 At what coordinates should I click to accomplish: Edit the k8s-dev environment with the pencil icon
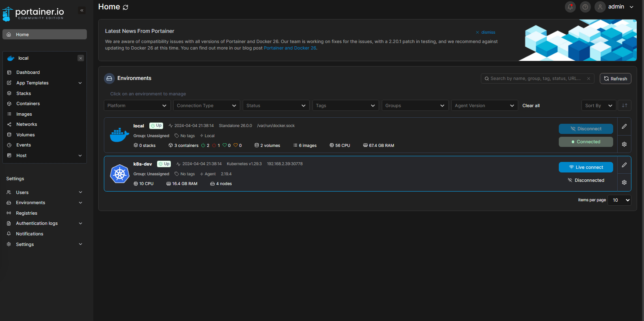click(x=624, y=165)
